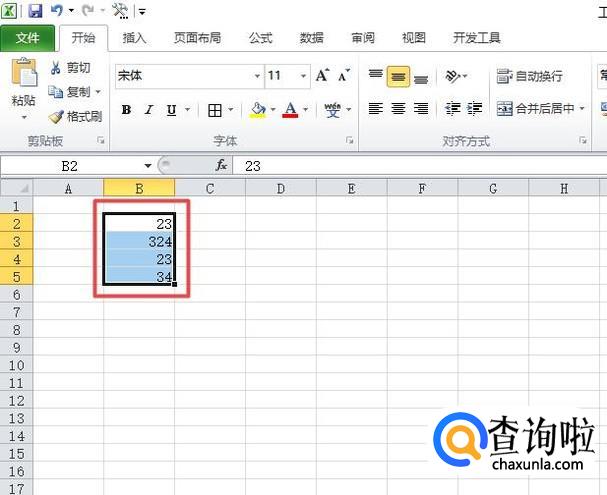Click the Cut (剪切) scissors icon

click(57, 68)
